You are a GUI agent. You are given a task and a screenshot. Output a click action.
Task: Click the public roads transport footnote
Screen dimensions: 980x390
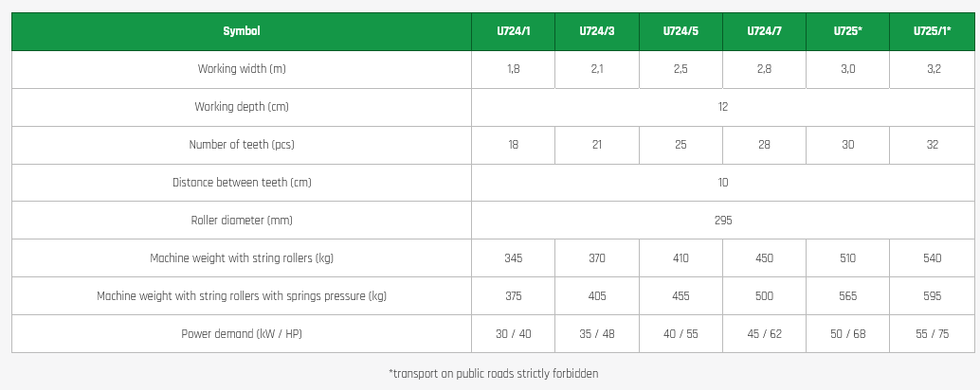click(x=493, y=374)
